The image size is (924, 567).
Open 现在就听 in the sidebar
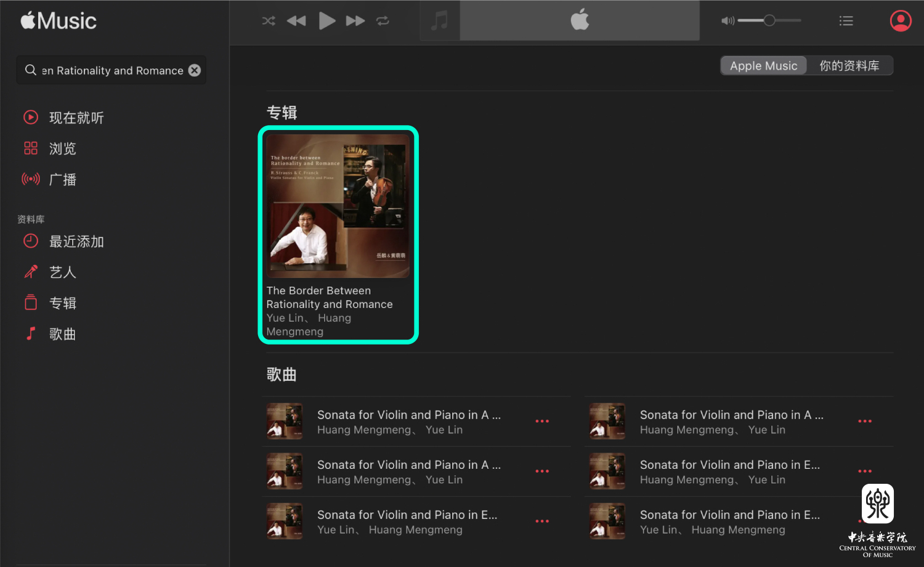76,118
